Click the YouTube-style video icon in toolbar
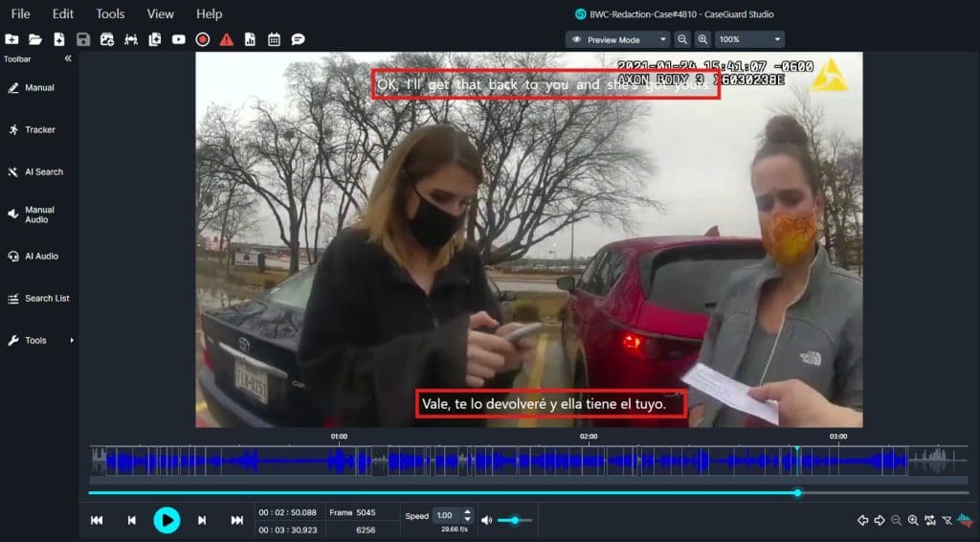Image resolution: width=980 pixels, height=542 pixels. click(x=179, y=39)
